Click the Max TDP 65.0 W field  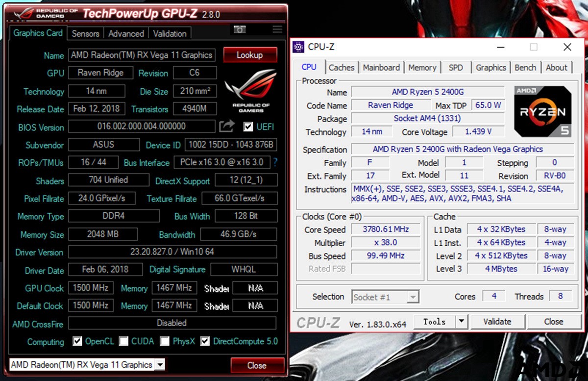(x=488, y=105)
